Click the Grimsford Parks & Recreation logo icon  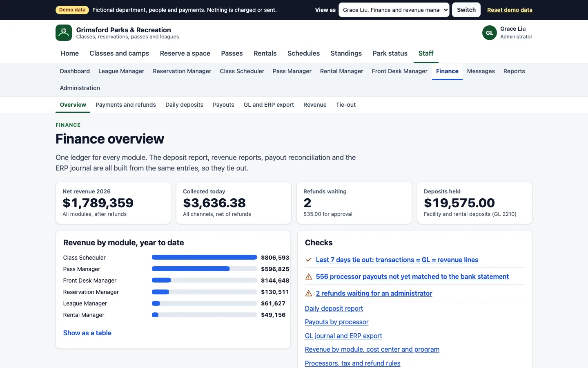click(x=64, y=33)
